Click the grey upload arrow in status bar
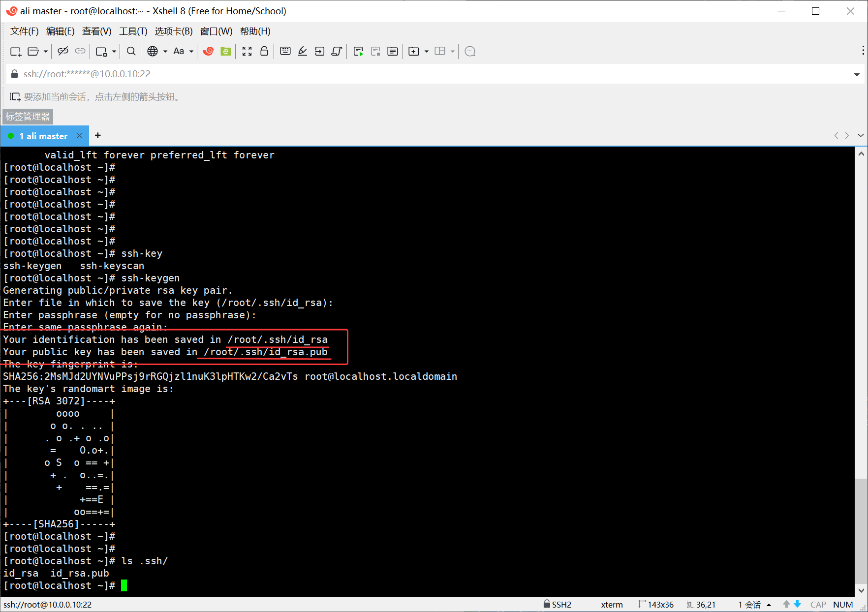Image resolution: width=868 pixels, height=612 pixels. pos(786,604)
